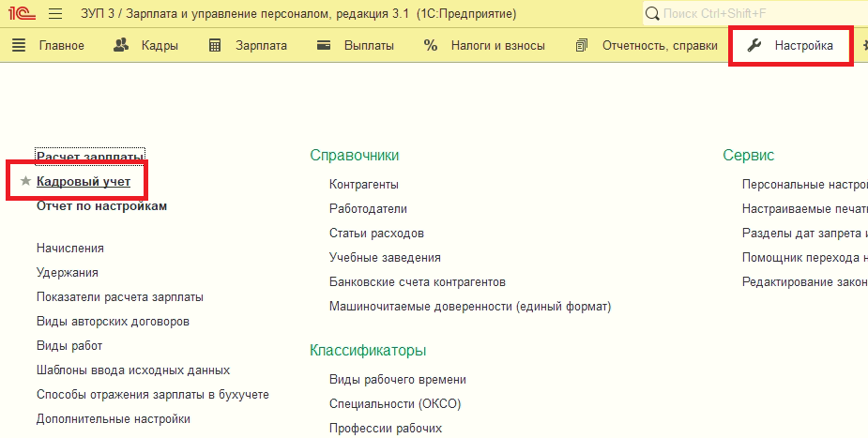The width and height of the screenshot is (868, 438).
Task: Open Кадровый учет settings link
Action: point(84,181)
